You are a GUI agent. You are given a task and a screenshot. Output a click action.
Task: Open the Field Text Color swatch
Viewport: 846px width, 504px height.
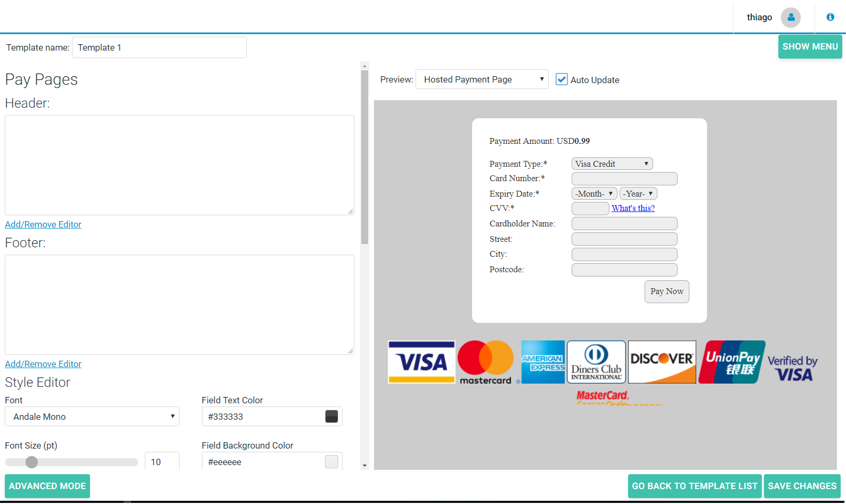tap(331, 417)
